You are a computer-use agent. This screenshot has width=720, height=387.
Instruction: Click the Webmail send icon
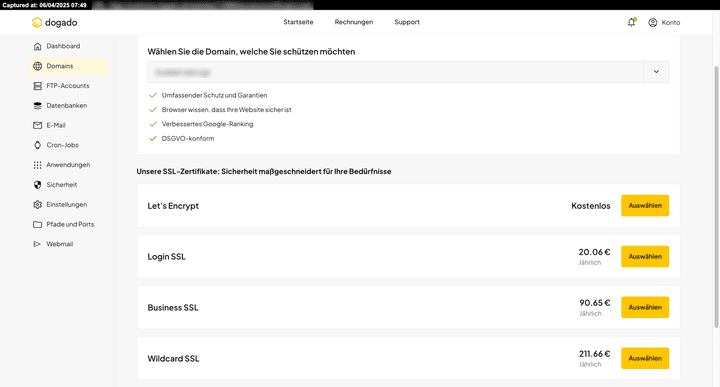tap(38, 244)
